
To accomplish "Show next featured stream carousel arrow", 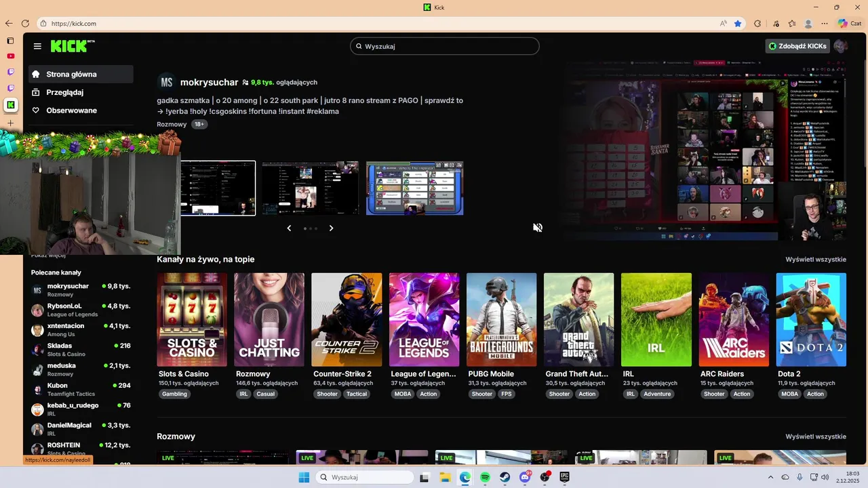I will (x=331, y=228).
